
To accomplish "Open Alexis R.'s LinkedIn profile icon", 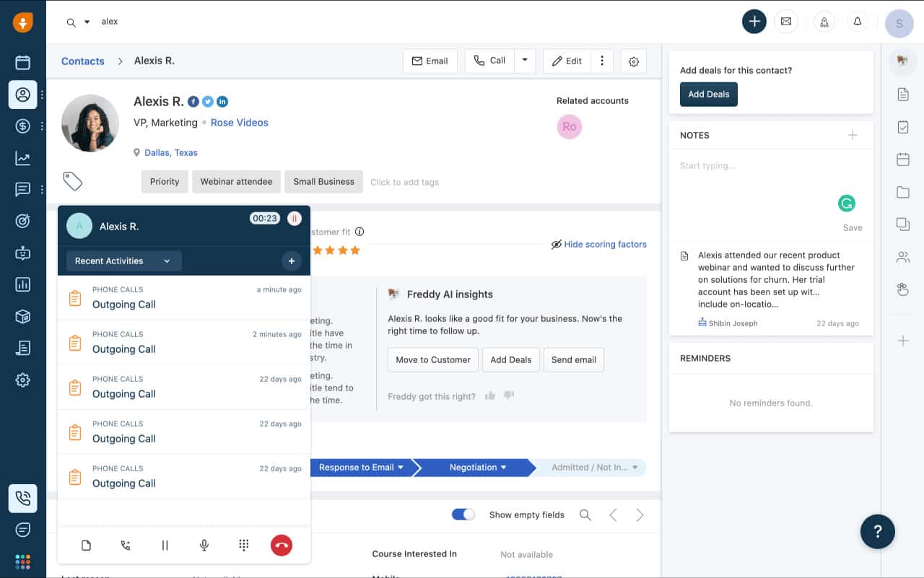I will click(x=222, y=102).
